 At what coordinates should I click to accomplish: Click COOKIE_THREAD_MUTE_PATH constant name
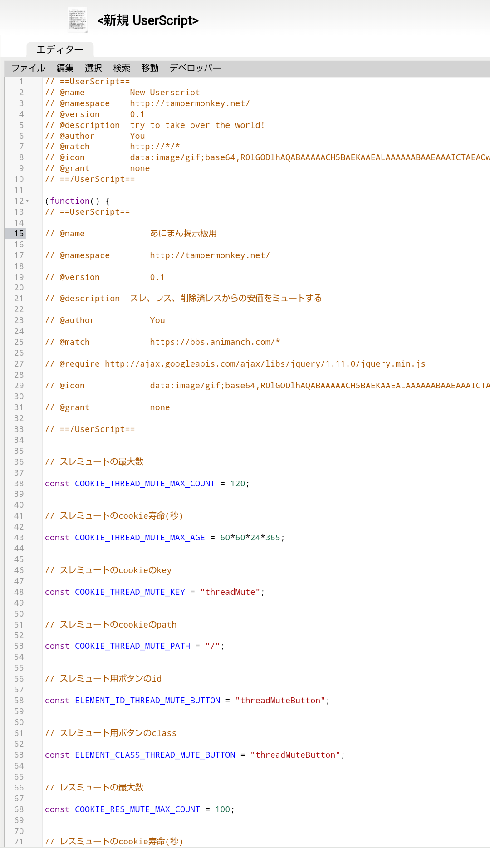click(x=132, y=646)
